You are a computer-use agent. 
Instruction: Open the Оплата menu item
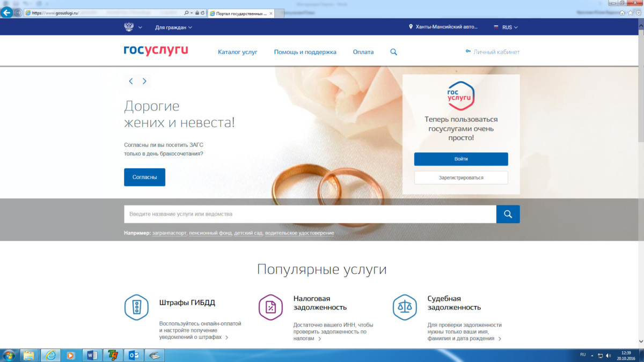tap(363, 52)
